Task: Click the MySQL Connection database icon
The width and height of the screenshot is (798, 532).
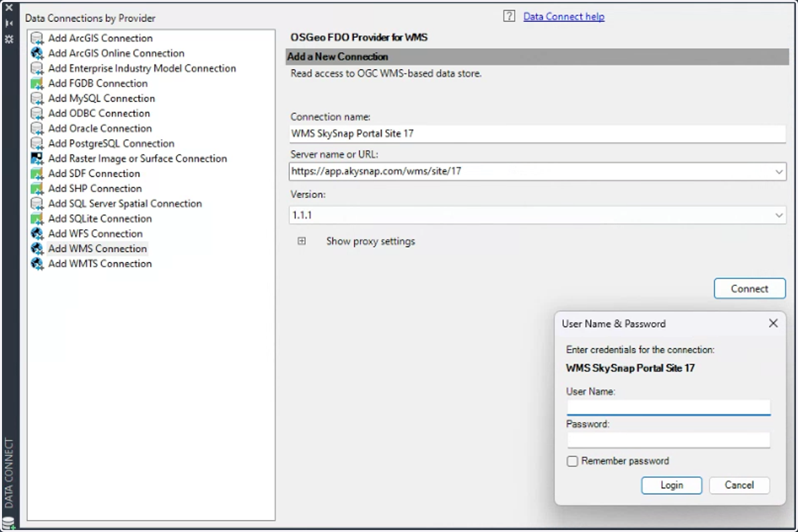Action: pos(37,98)
